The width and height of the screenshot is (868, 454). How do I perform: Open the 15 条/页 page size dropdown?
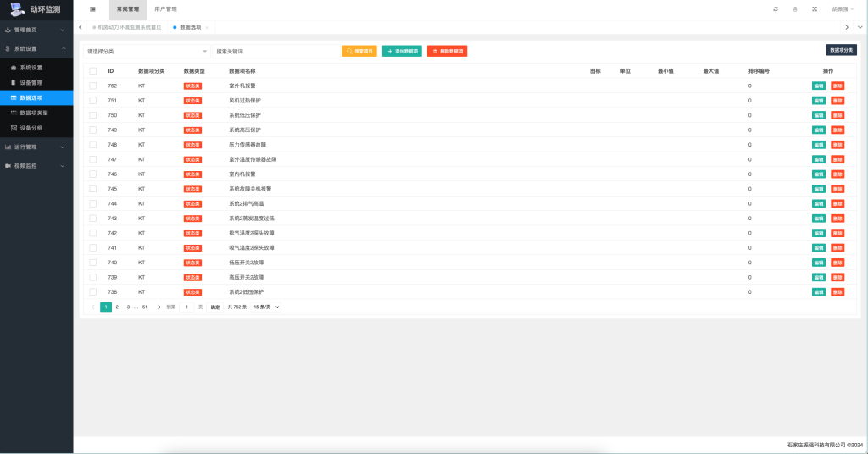pos(266,307)
